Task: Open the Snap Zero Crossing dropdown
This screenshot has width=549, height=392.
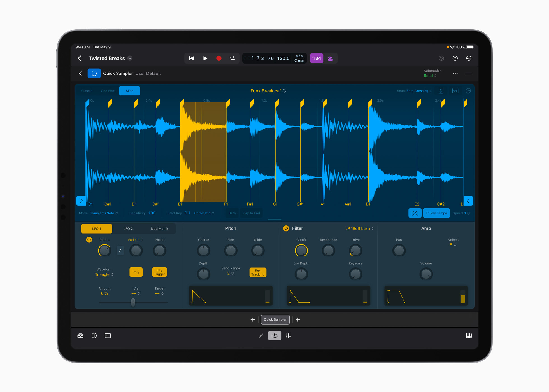Action: [x=417, y=91]
